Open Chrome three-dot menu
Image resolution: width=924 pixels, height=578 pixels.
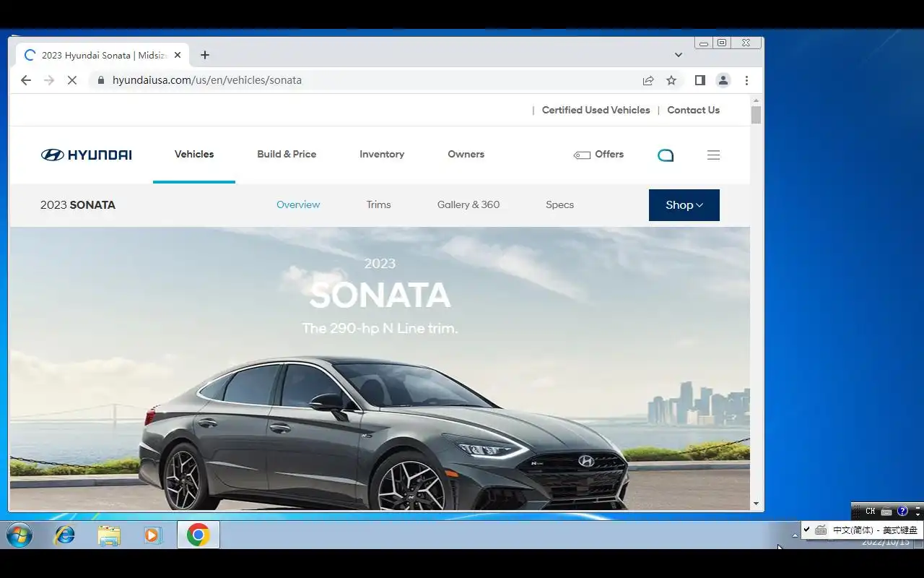click(746, 80)
